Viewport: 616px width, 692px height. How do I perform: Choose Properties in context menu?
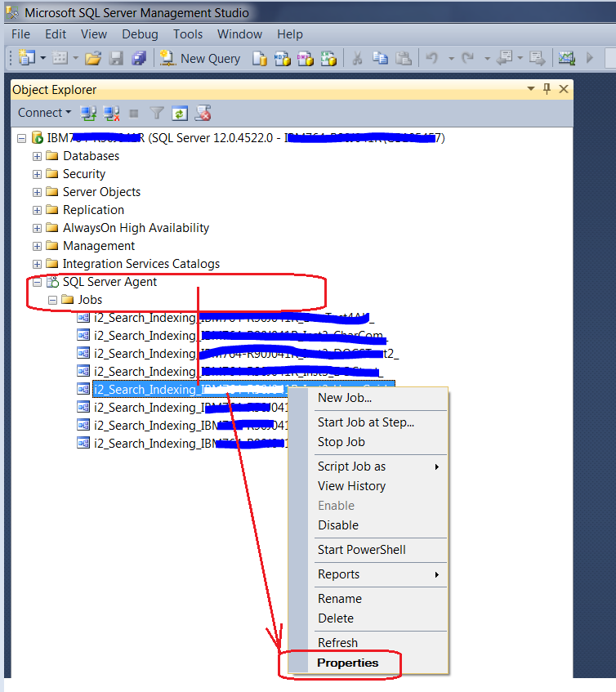tap(348, 663)
